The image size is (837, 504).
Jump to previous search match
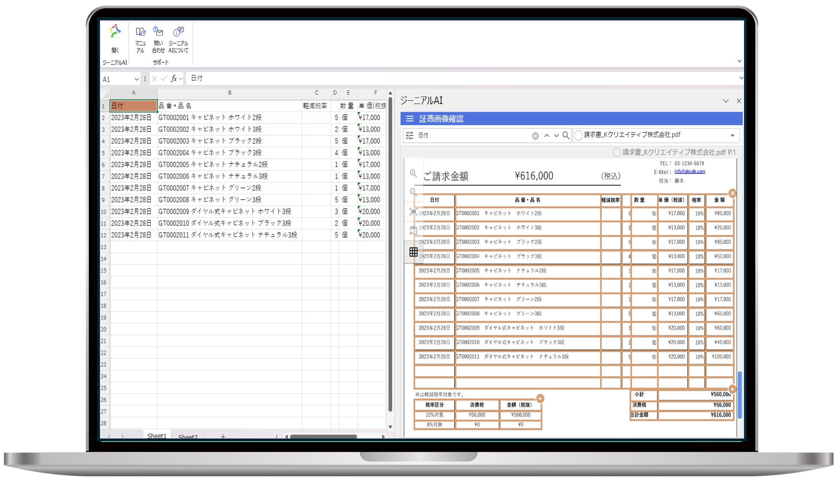pos(546,136)
